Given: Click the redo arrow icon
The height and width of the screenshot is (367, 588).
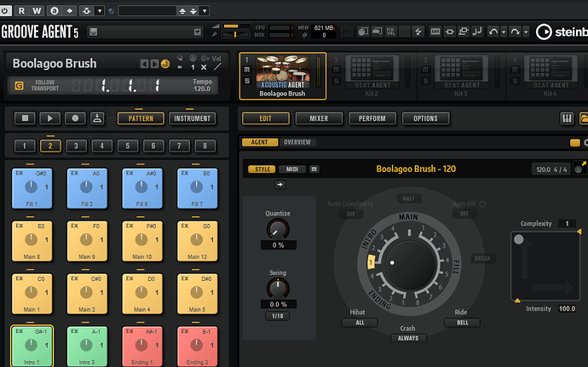Looking at the screenshot, I should pos(516,32).
